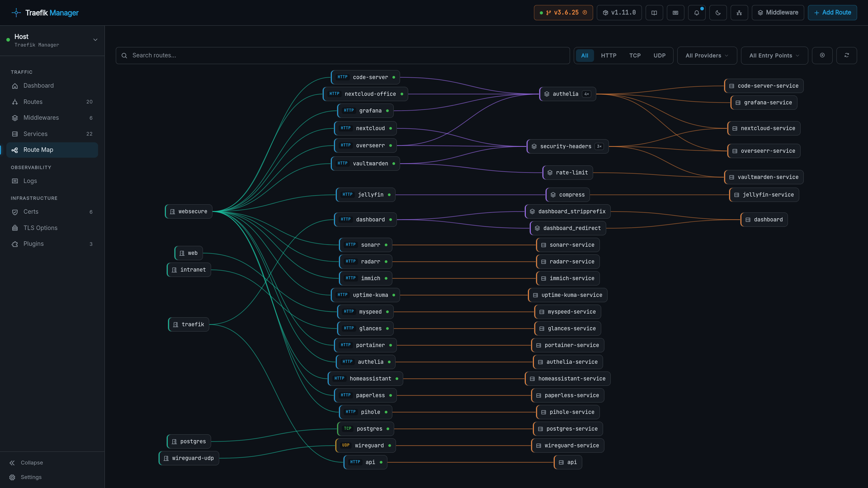Select the wireguard UDP route node

(x=365, y=446)
